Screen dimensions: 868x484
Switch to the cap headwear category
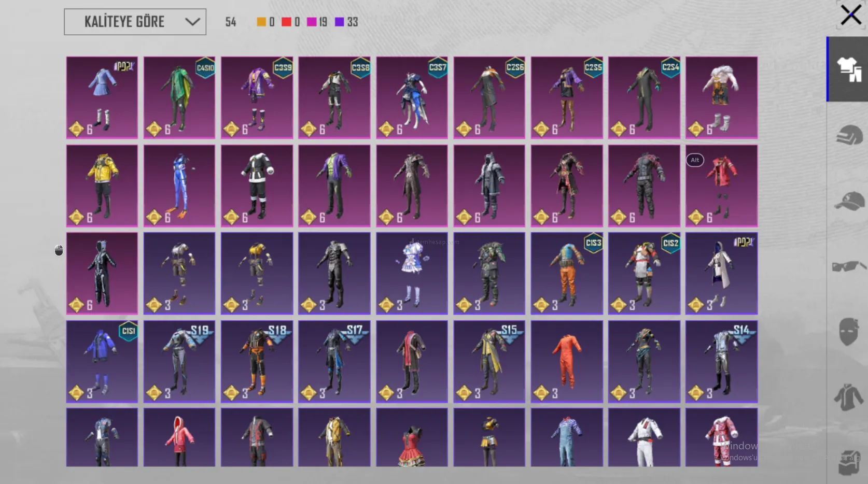coord(848,201)
